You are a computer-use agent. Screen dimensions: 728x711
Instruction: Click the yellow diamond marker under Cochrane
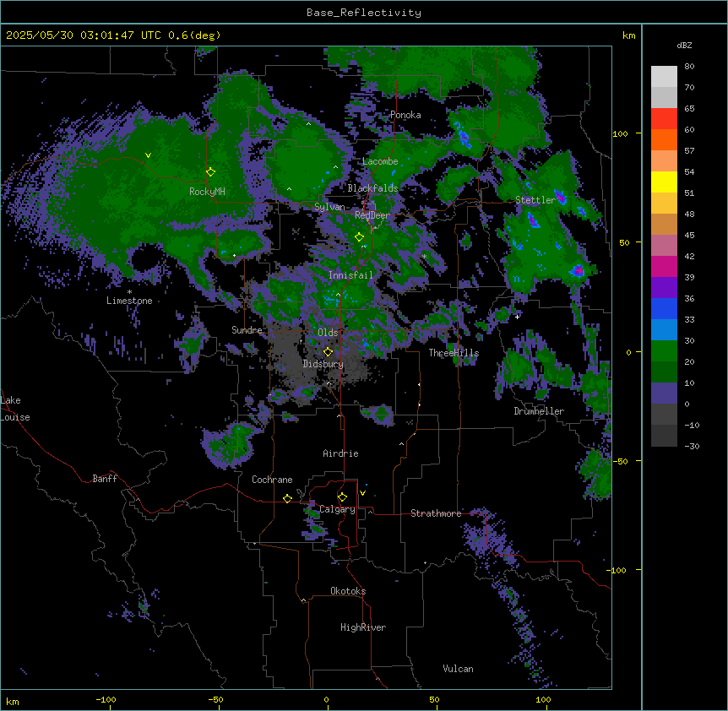pyautogui.click(x=287, y=498)
